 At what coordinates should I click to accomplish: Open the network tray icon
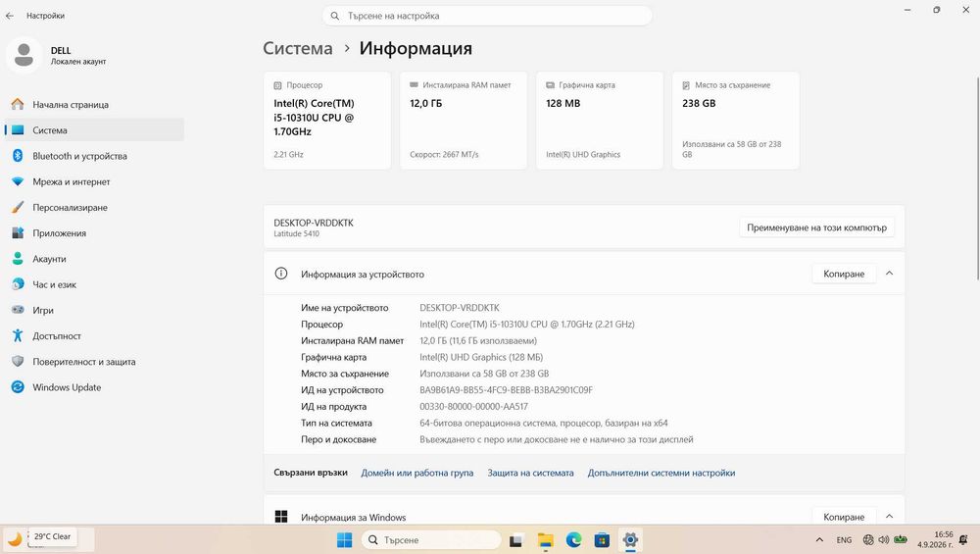click(868, 539)
